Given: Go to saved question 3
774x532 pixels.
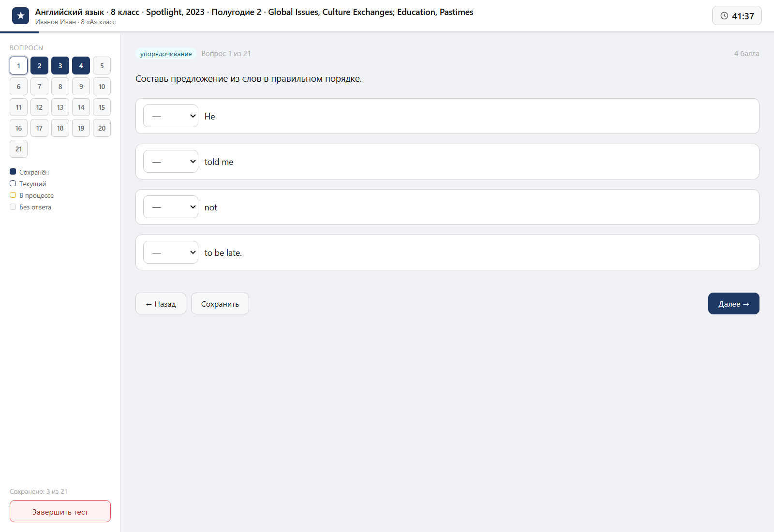Looking at the screenshot, I should (60, 66).
